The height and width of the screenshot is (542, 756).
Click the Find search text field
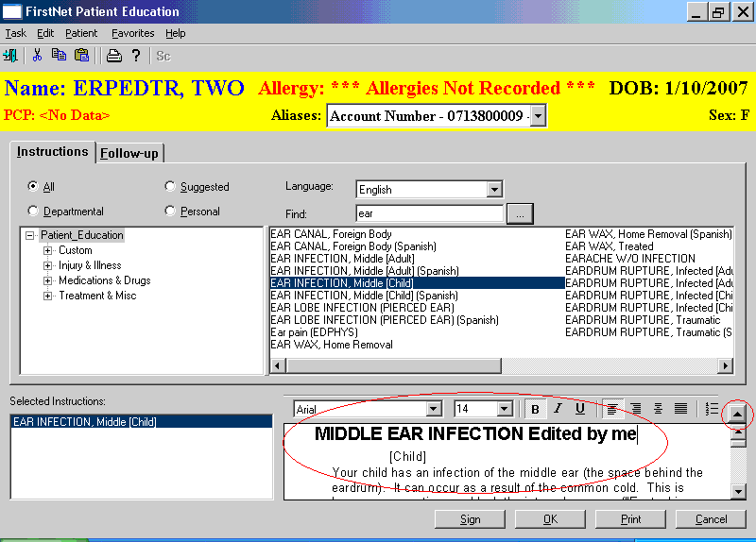[x=429, y=214]
